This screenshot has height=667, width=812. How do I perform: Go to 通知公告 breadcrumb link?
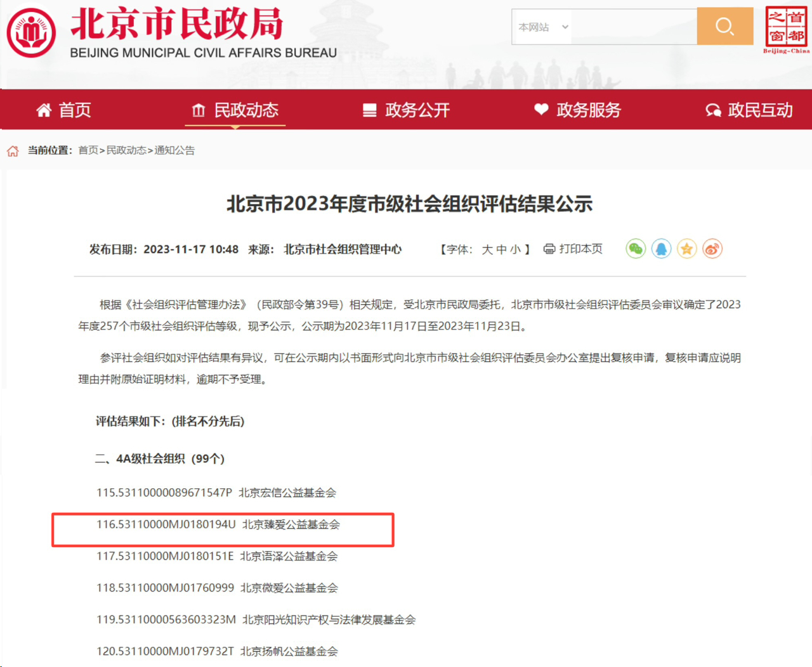[174, 150]
